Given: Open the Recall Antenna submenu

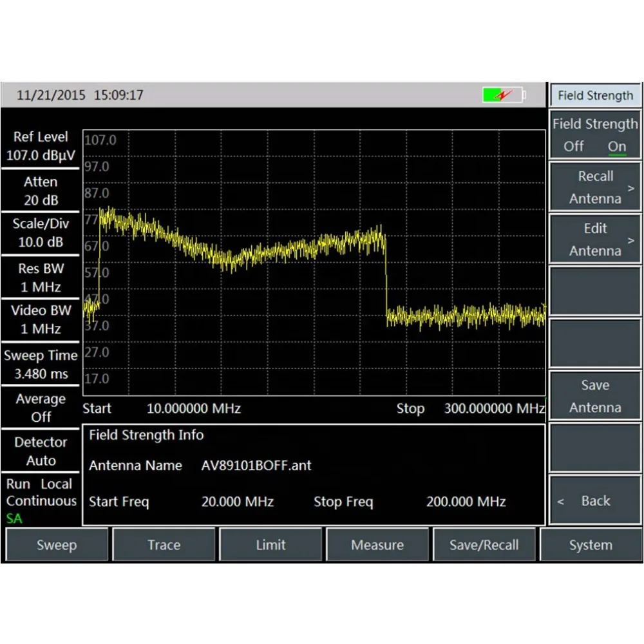Looking at the screenshot, I should (595, 187).
